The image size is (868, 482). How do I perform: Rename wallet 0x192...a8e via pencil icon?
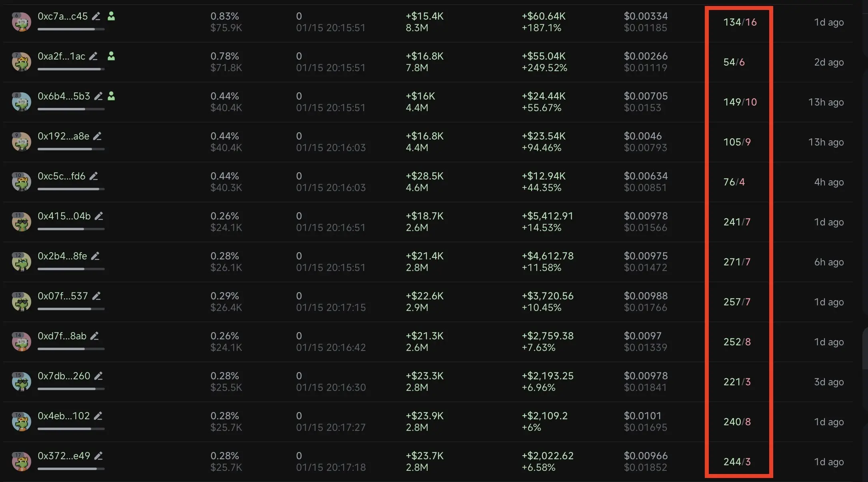tap(97, 136)
